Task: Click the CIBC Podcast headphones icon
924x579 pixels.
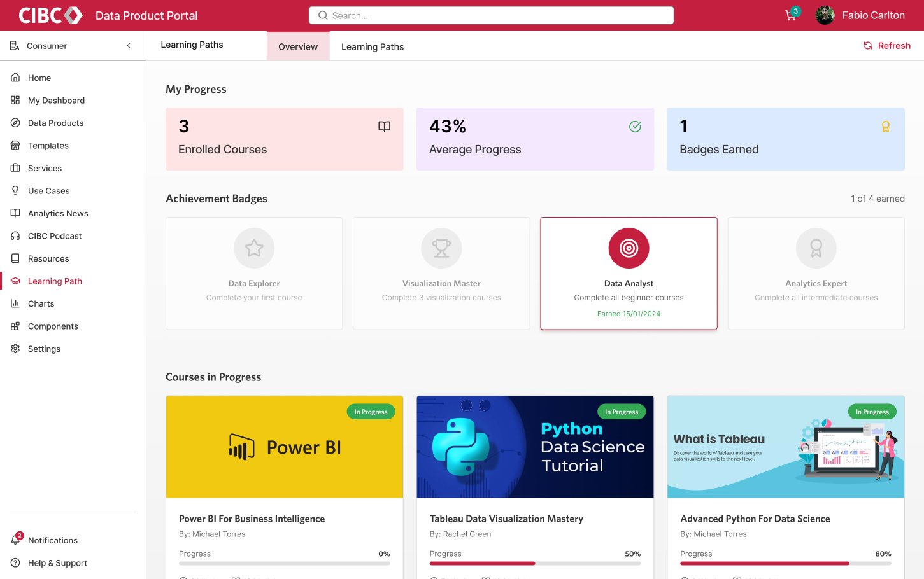Action: pyautogui.click(x=15, y=236)
